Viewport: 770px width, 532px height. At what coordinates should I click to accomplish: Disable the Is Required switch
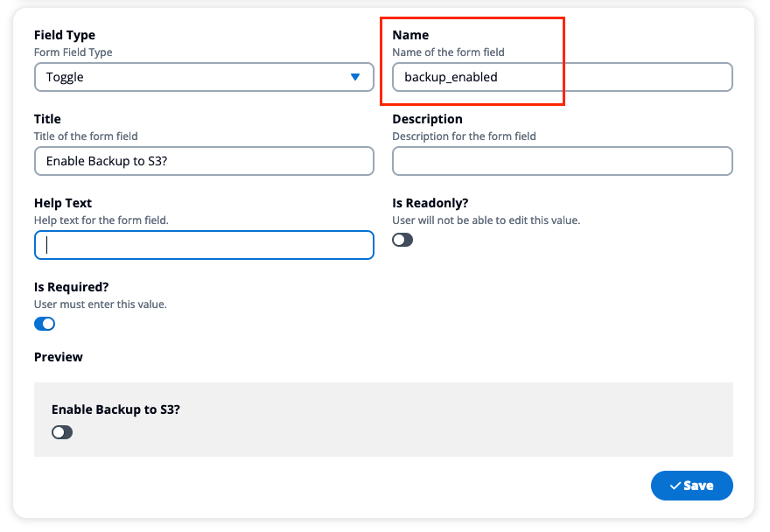[x=45, y=324]
